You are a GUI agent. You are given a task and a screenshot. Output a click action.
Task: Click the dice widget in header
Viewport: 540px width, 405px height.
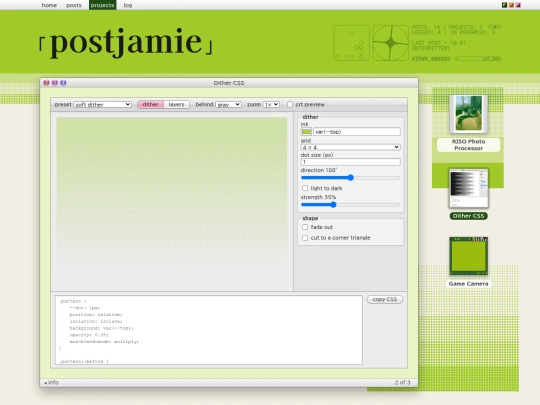pyautogui.click(x=351, y=43)
